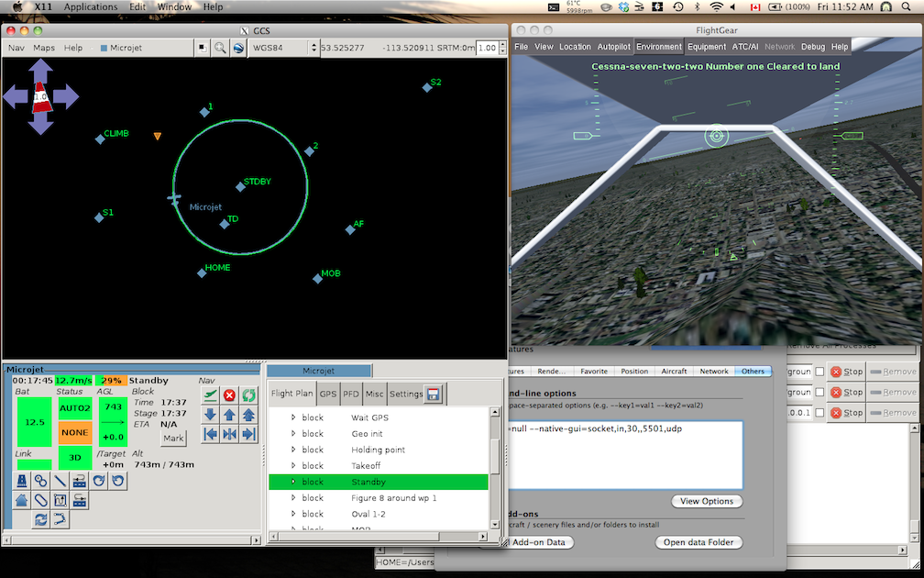The width and height of the screenshot is (924, 578).
Task: Click the single blue down arrow altitude button
Action: 210,415
